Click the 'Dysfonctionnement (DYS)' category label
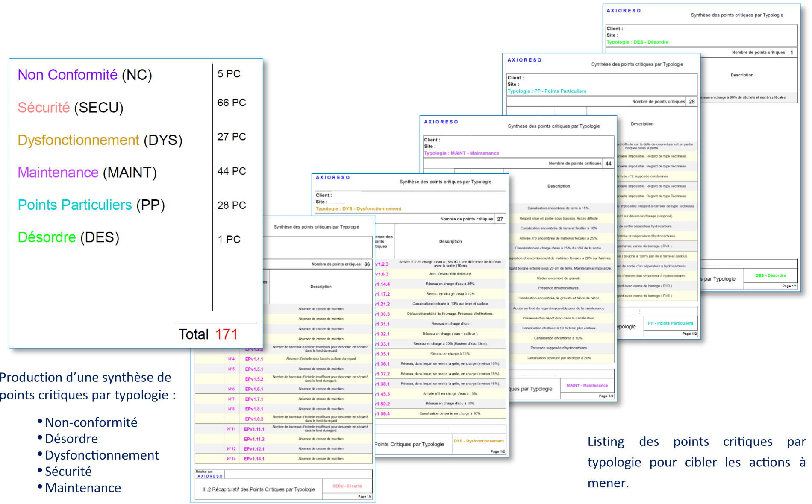The image size is (812, 504). tap(100, 140)
